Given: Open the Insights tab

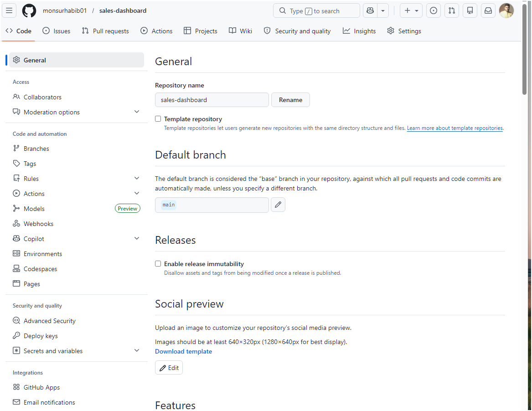Looking at the screenshot, I should point(359,31).
